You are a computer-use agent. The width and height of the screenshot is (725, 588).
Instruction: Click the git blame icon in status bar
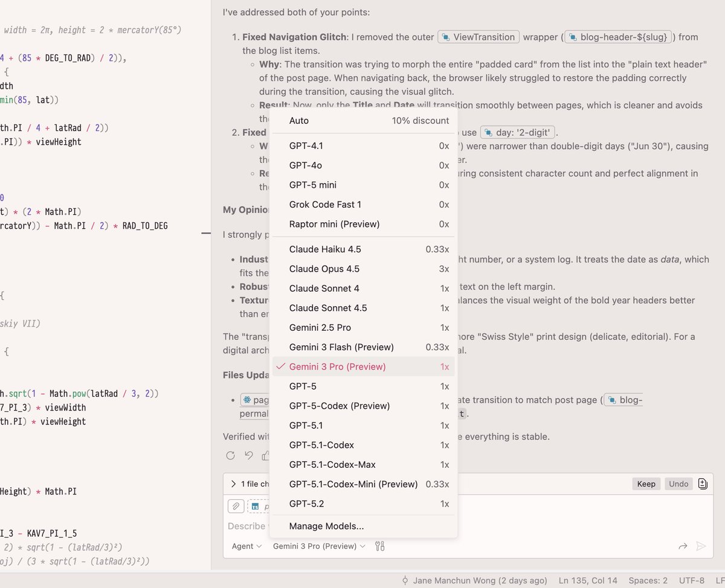coord(405,581)
